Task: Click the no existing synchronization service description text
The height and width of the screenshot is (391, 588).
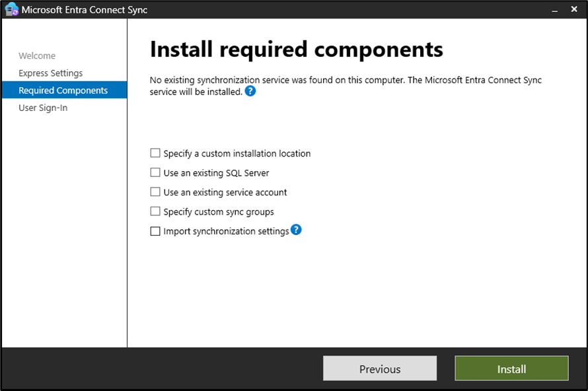Action: [x=345, y=81]
